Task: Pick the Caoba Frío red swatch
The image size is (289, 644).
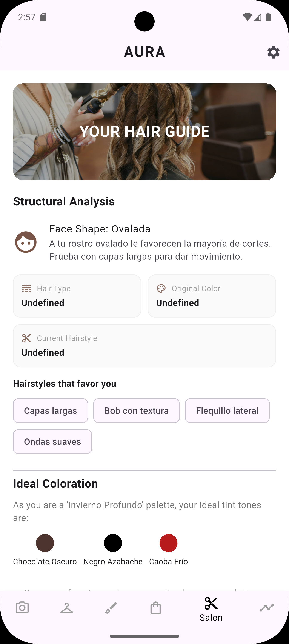Action: point(168,543)
